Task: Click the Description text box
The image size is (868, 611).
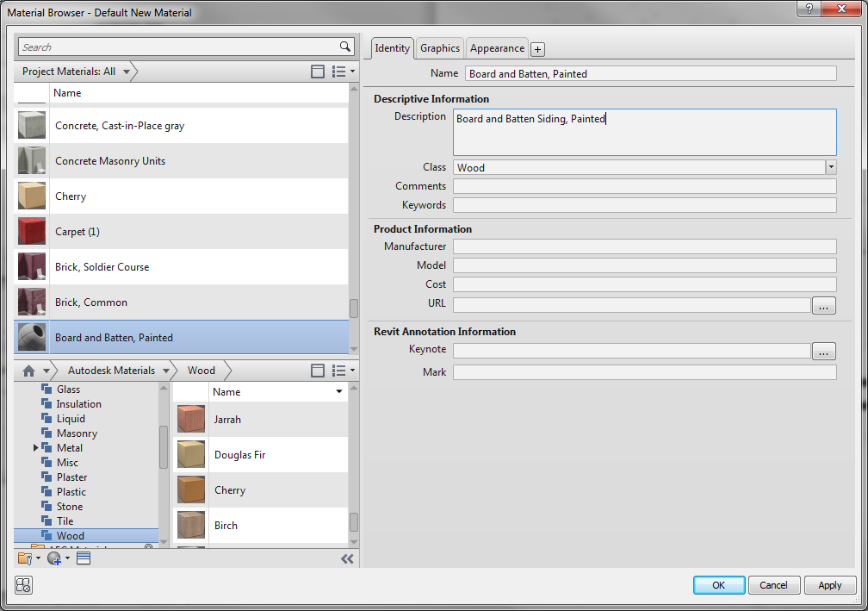Action: click(644, 133)
